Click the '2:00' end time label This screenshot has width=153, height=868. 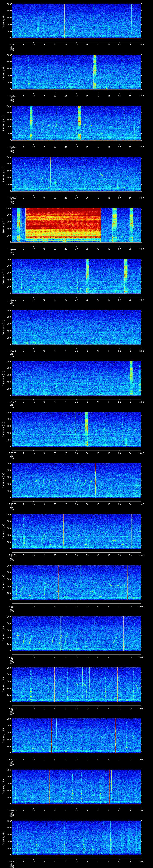(141, 44)
